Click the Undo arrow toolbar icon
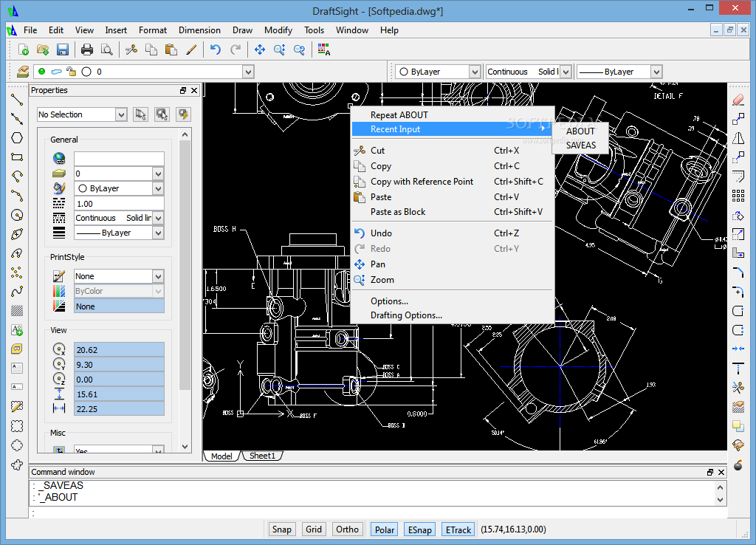The image size is (756, 545). tap(215, 49)
